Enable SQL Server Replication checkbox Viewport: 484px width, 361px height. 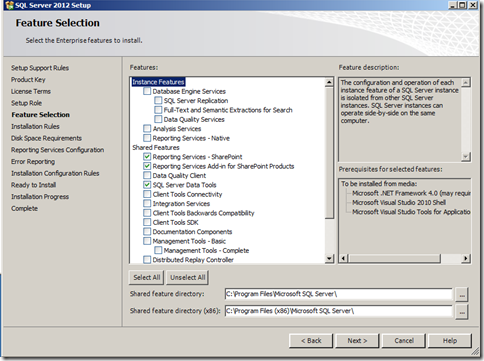158,101
